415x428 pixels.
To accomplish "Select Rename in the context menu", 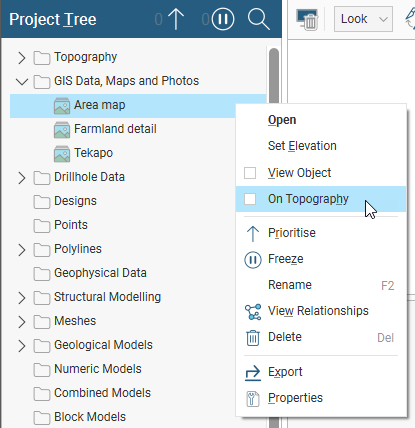I will click(x=290, y=285).
